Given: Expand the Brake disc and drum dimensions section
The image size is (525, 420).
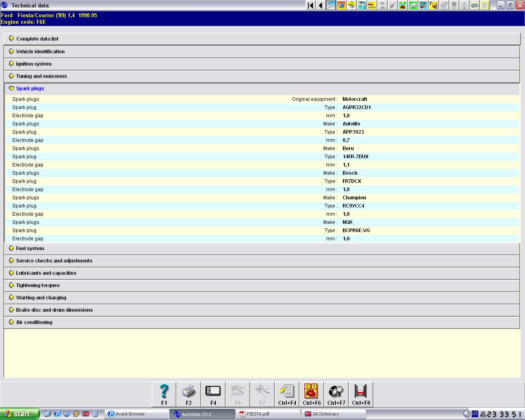Looking at the screenshot, I should [54, 310].
